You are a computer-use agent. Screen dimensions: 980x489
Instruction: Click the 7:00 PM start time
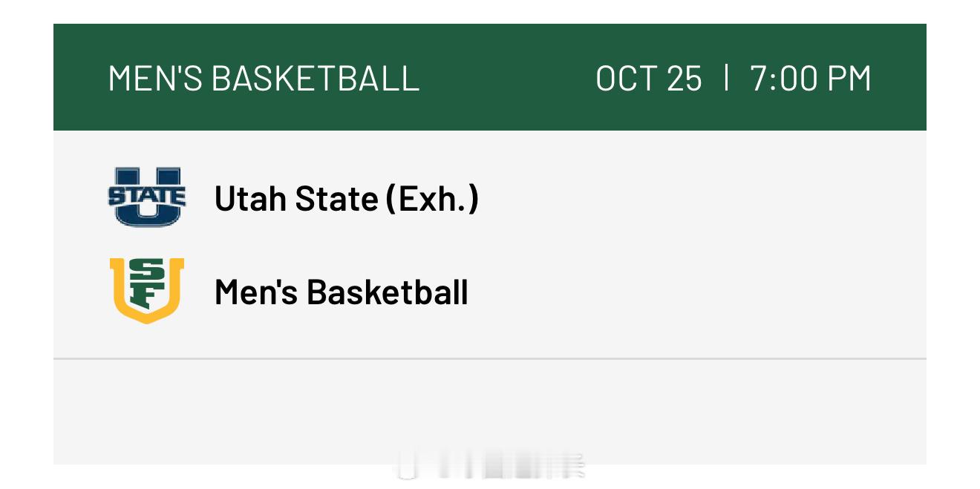(810, 78)
